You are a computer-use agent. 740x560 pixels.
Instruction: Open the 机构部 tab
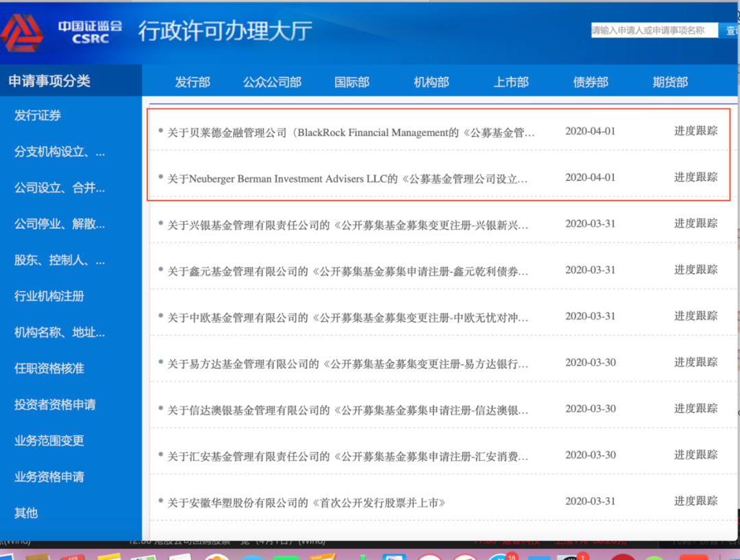click(x=432, y=82)
